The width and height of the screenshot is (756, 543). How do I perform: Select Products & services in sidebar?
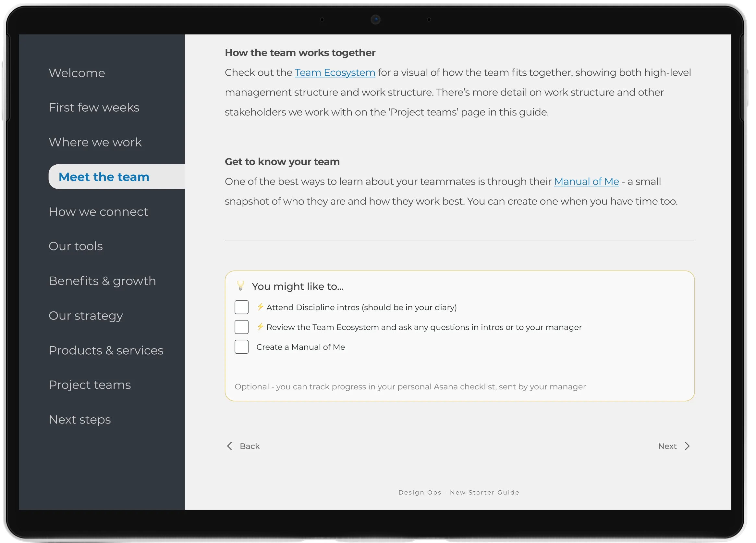point(106,350)
